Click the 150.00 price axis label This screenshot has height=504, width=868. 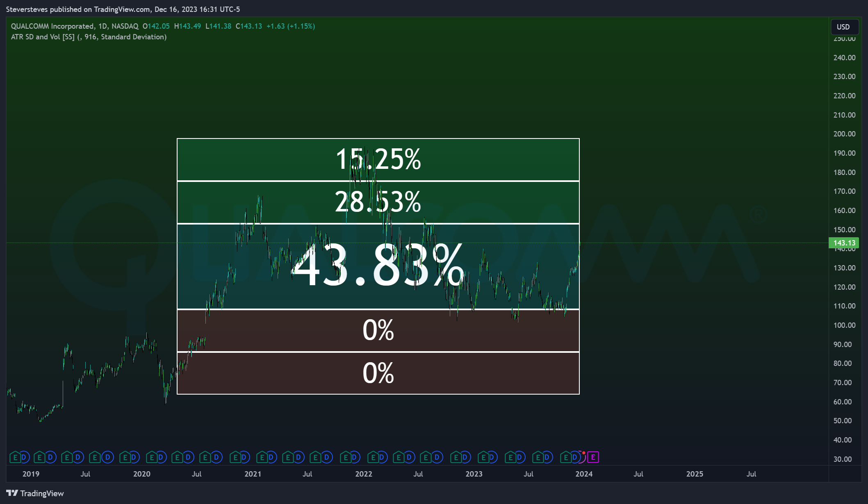[x=844, y=230]
